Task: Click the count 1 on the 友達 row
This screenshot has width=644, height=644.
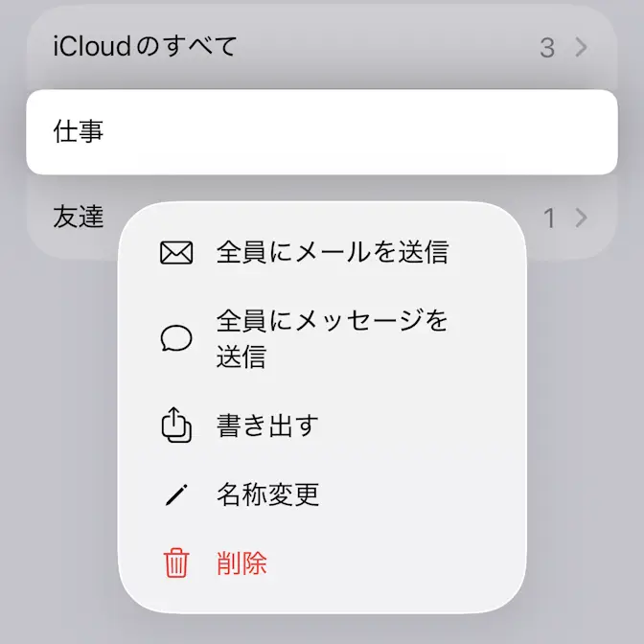Action: (x=549, y=218)
